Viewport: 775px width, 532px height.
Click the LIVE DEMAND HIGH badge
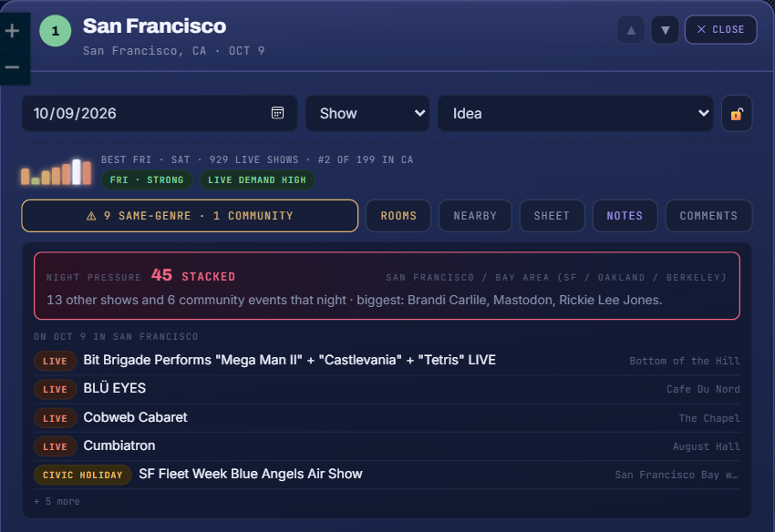coord(257,179)
